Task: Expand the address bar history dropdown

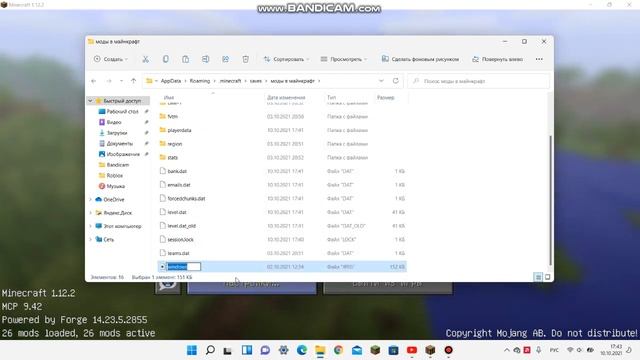Action: 381,81
